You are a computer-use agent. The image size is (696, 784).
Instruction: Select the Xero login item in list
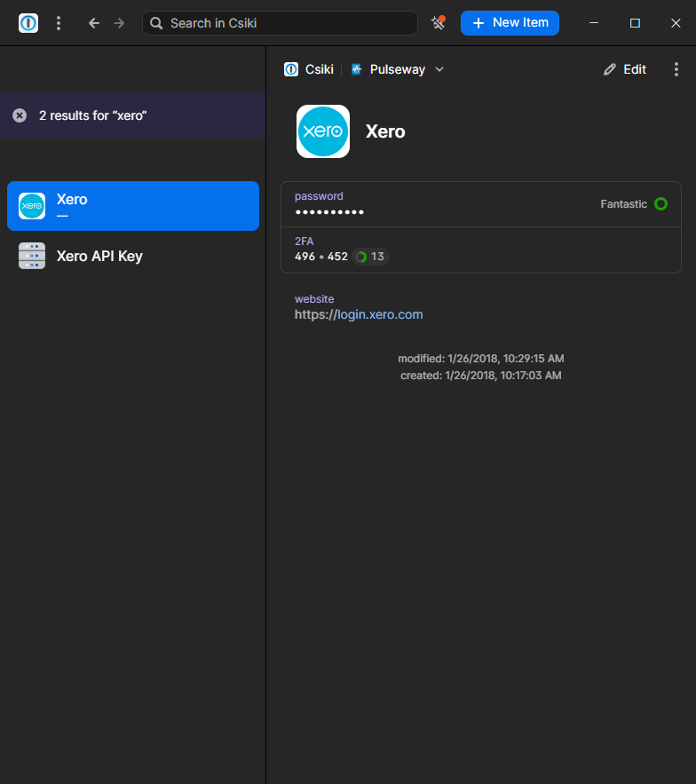point(133,206)
